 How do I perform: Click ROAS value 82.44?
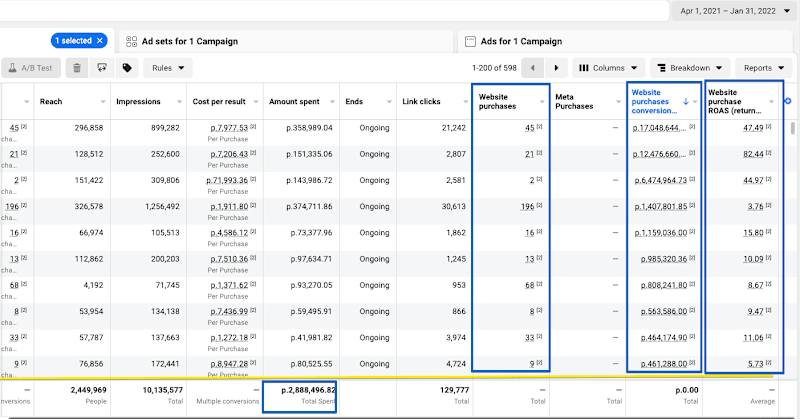tap(753, 154)
